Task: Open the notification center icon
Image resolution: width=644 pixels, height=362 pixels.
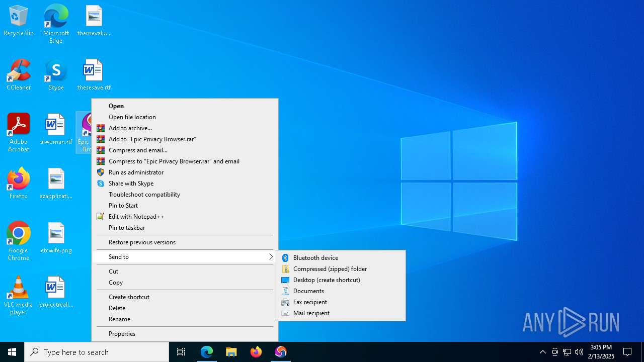Action: coord(628,352)
